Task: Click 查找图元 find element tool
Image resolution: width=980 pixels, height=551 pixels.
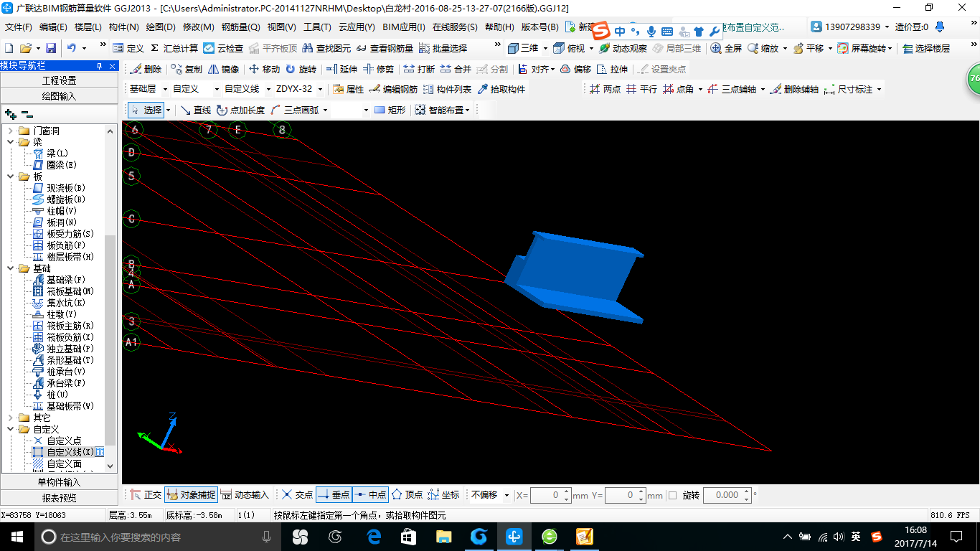Action: 326,48
